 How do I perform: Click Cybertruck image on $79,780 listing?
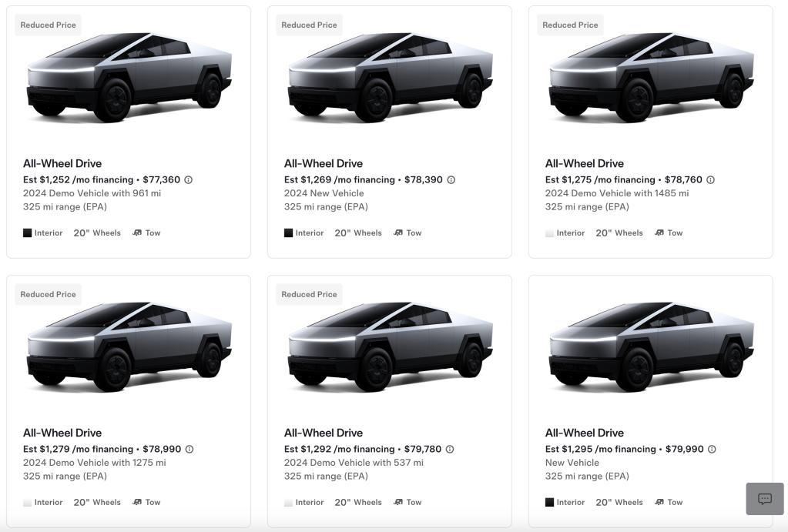point(390,346)
